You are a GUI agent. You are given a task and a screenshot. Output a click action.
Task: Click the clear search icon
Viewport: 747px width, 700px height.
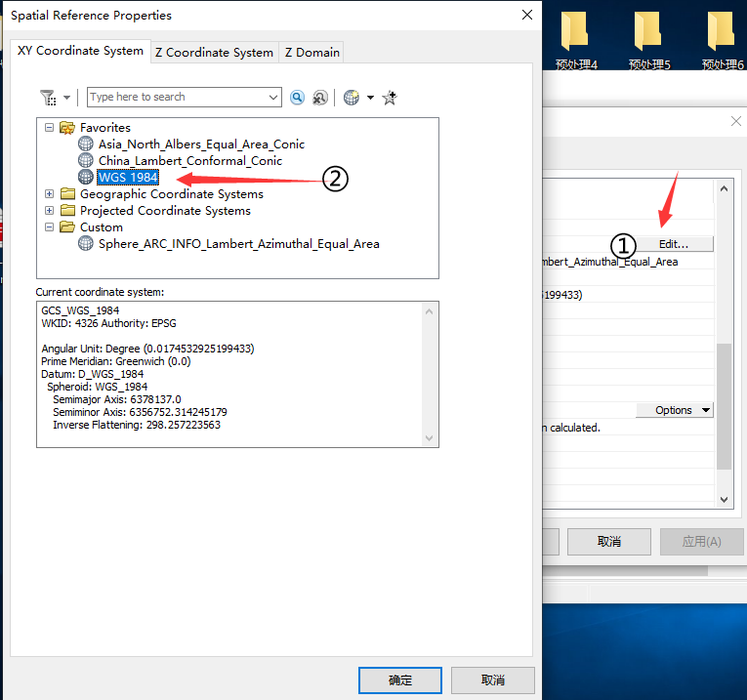tap(319, 98)
